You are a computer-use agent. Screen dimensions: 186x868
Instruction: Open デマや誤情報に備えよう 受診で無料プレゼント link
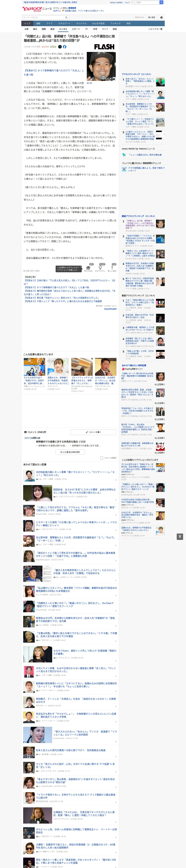[146, 169]
